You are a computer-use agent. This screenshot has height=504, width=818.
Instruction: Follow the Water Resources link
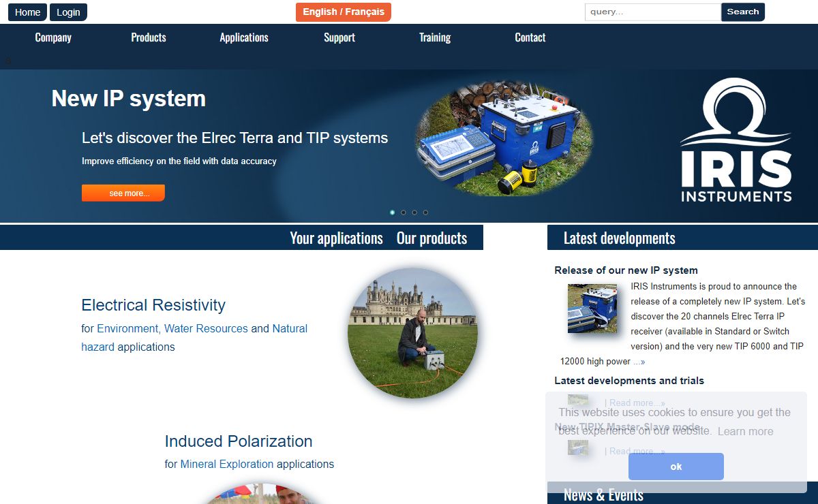point(206,328)
